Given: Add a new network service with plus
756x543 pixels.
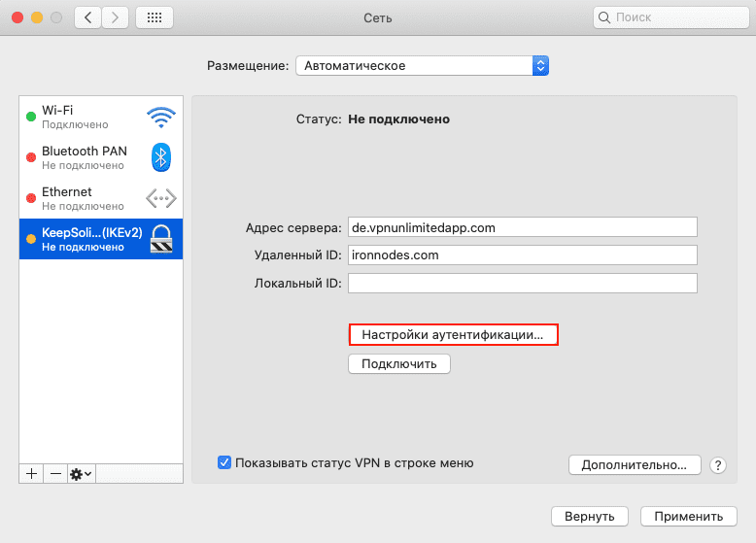Looking at the screenshot, I should tap(31, 473).
